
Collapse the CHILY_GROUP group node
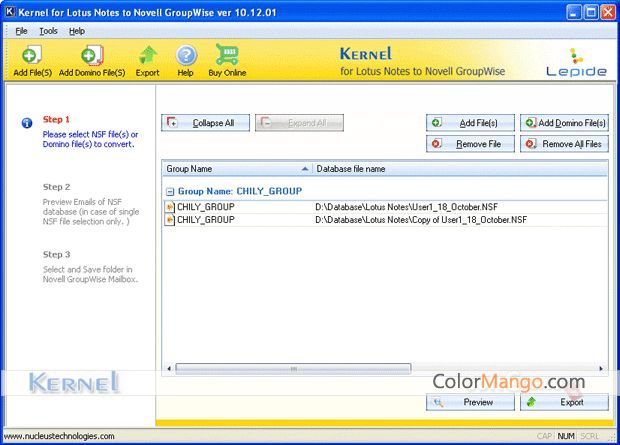point(170,190)
